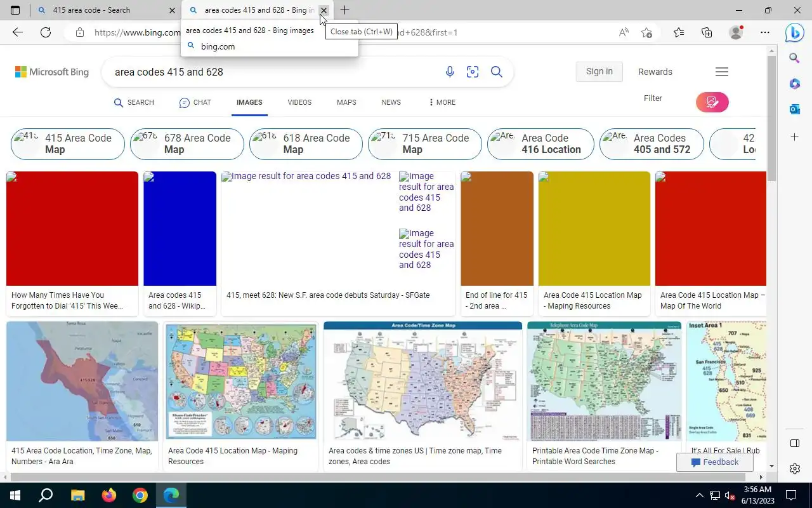
Task: Select the Area Code 416 Location chip
Action: click(540, 144)
